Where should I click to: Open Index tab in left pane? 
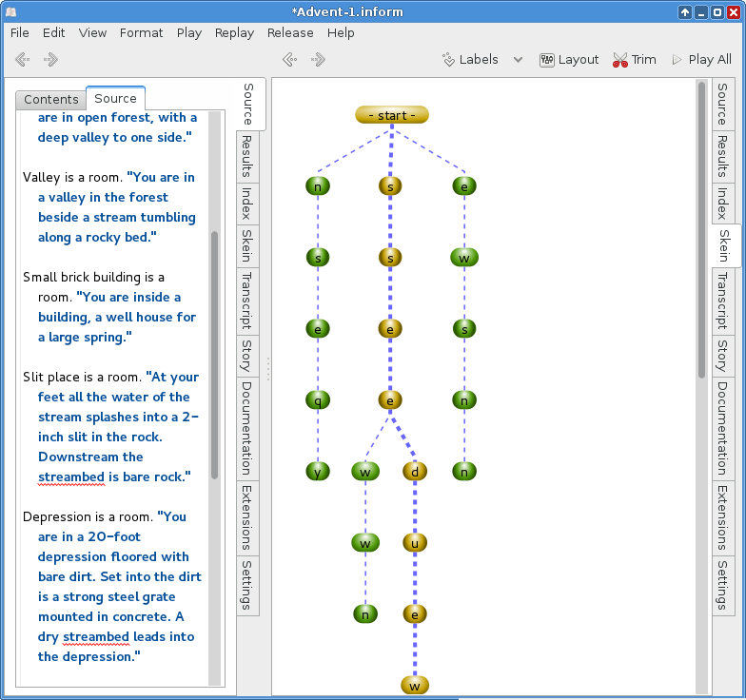point(247,204)
